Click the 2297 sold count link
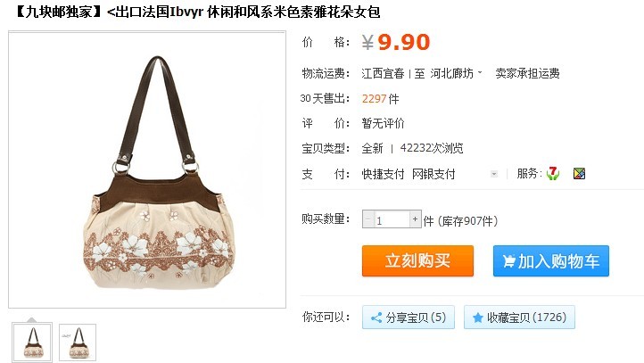Viewport: 644px width, 363px height. (x=374, y=98)
